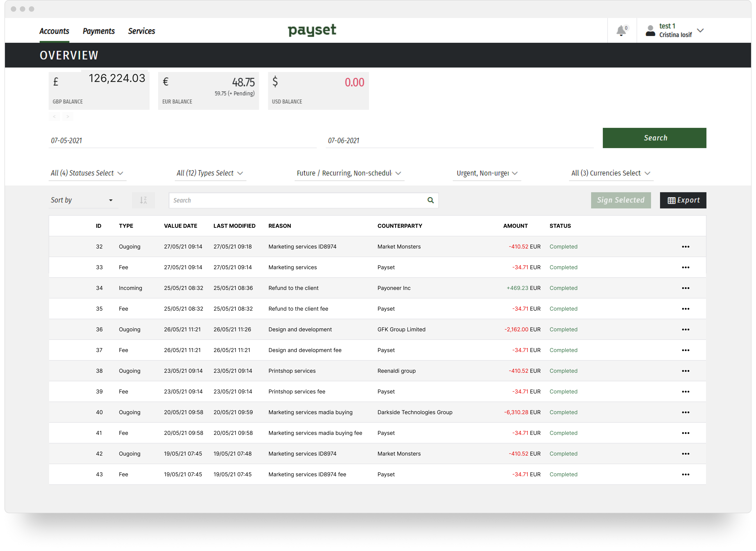
Task: Expand the user account chevron
Action: pos(701,30)
